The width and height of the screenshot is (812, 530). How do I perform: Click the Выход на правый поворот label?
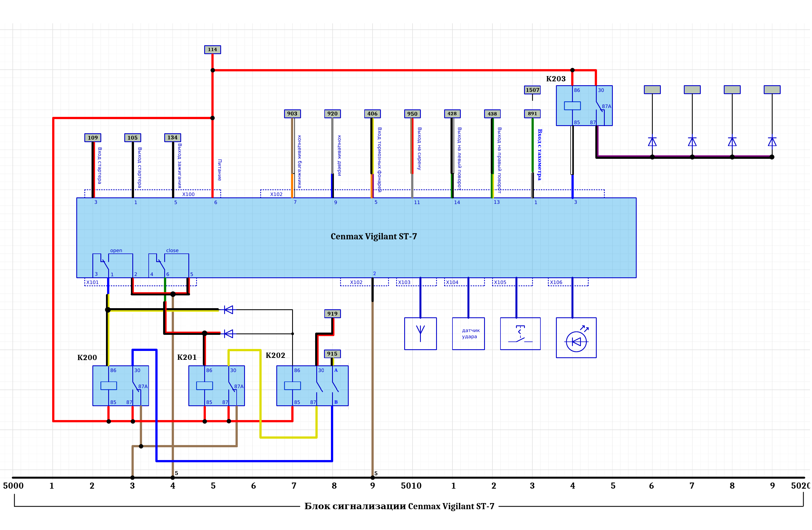500,161
